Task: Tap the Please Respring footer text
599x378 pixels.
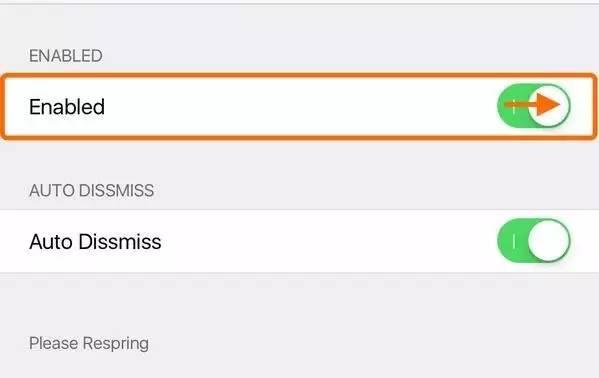Action: [x=89, y=344]
